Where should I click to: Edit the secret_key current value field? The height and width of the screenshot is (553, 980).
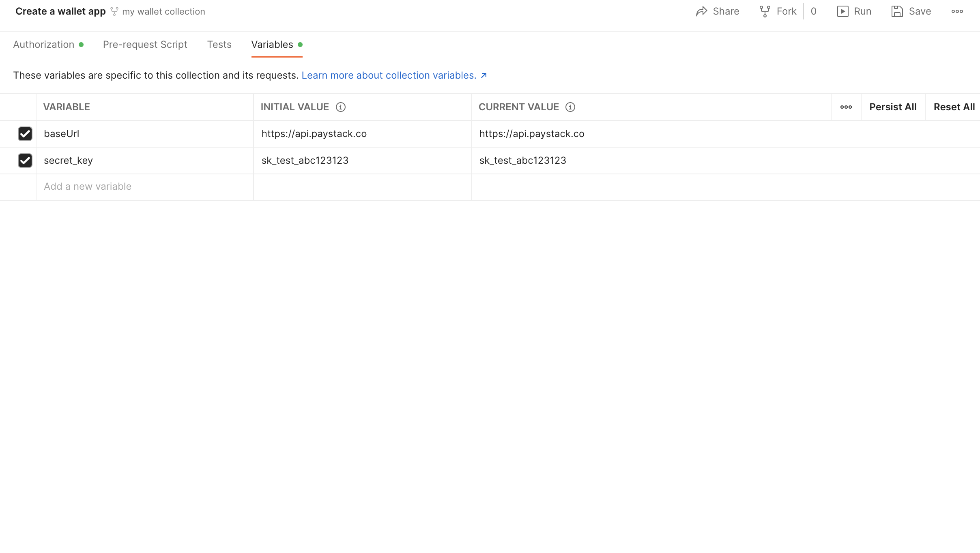(x=649, y=161)
